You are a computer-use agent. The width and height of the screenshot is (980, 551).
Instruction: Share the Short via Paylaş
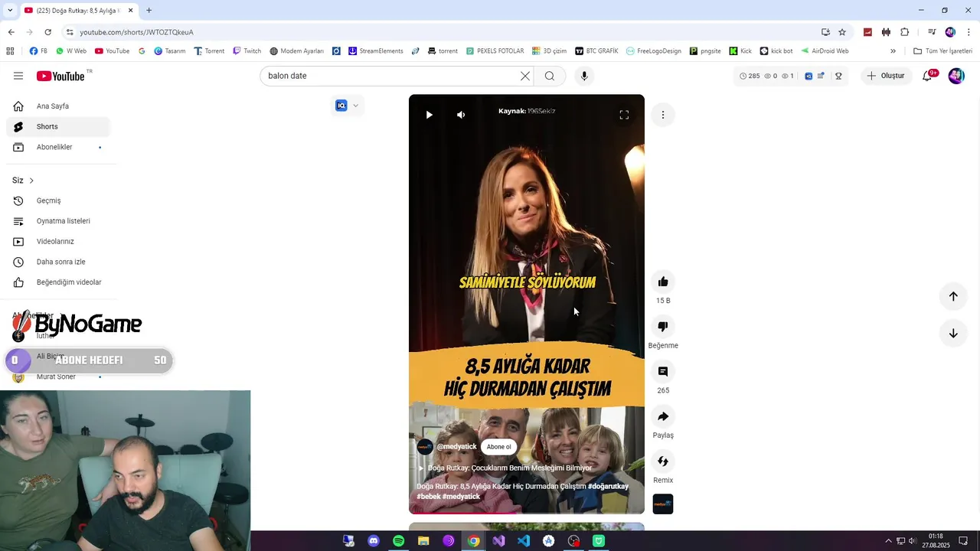[663, 416]
